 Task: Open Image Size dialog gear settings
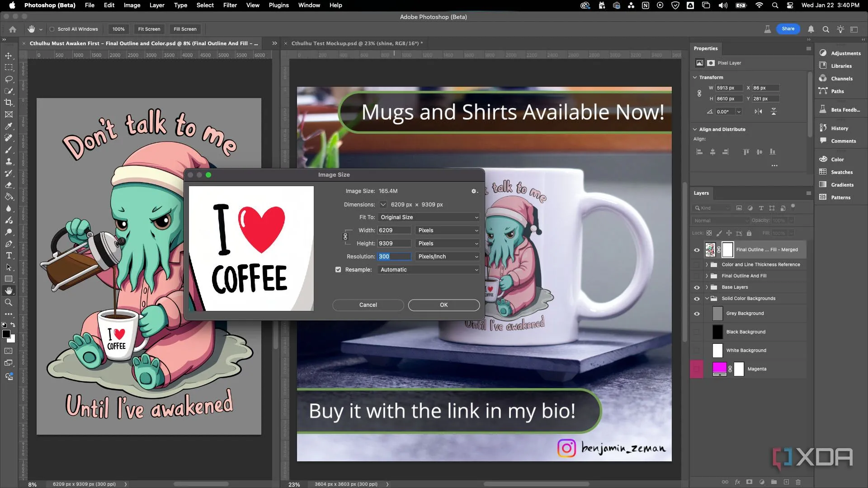pos(474,191)
